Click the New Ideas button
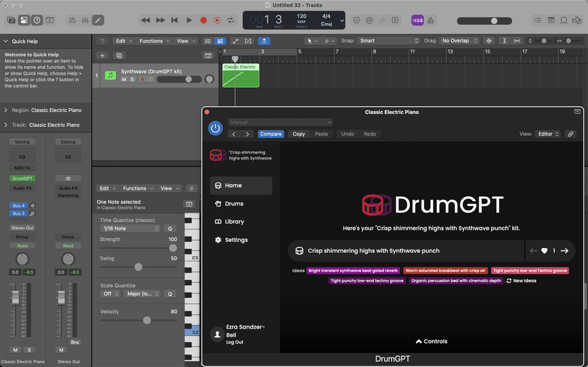Viewport: 588px width, 367px height. 521,281
